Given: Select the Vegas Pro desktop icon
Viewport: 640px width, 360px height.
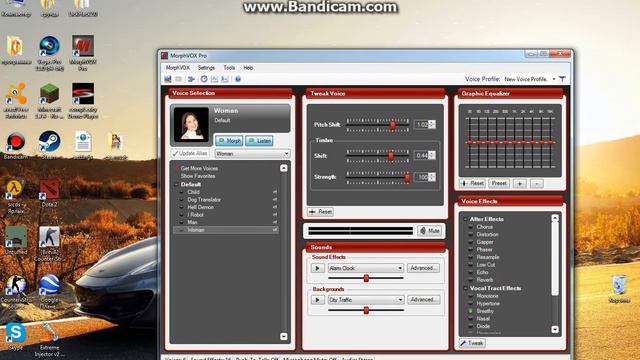Looking at the screenshot, I should tap(49, 53).
